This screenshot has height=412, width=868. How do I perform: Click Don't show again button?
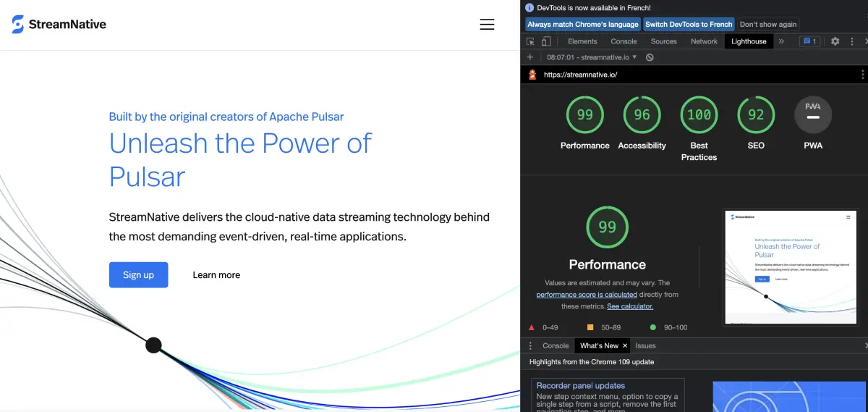(768, 24)
